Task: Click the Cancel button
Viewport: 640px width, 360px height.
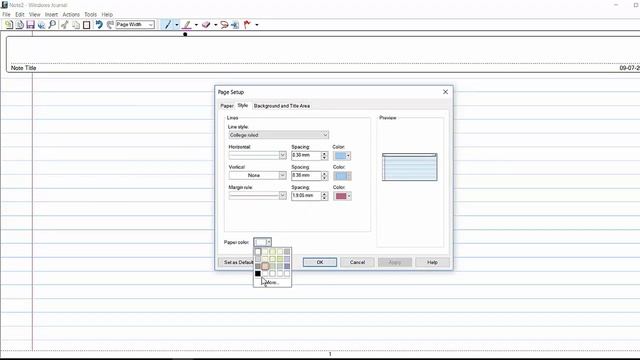Action: (x=357, y=262)
